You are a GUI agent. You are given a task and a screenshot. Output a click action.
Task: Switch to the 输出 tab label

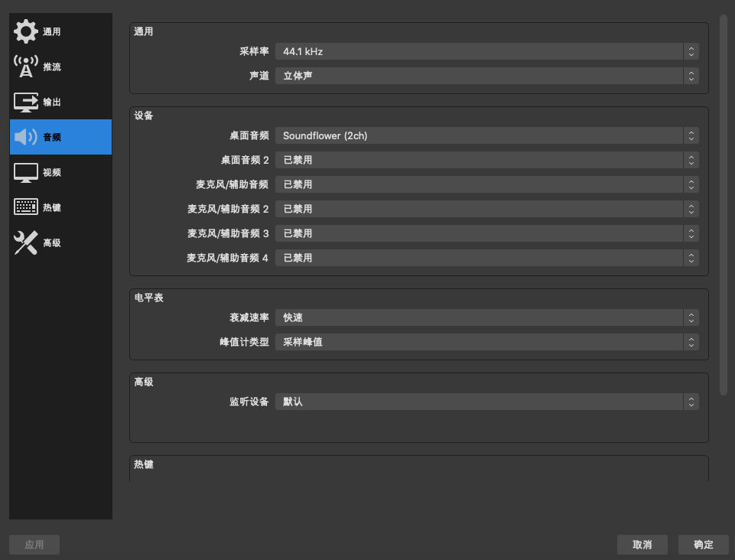click(51, 103)
